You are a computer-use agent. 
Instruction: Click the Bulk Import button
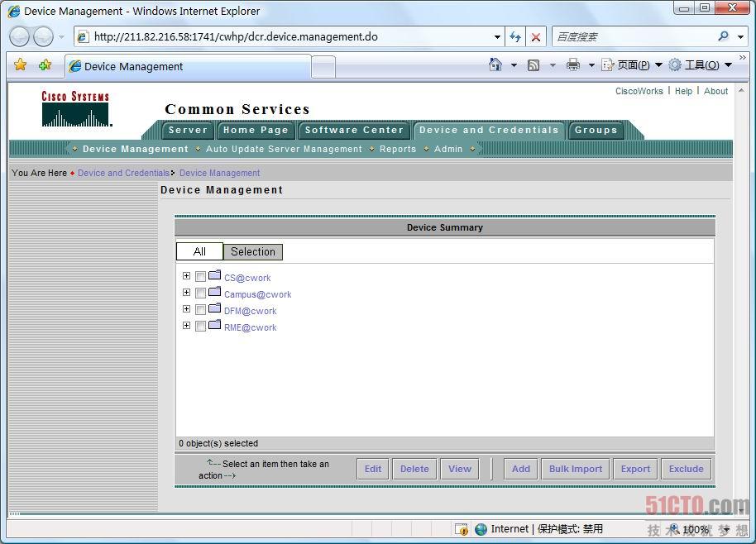(x=576, y=469)
